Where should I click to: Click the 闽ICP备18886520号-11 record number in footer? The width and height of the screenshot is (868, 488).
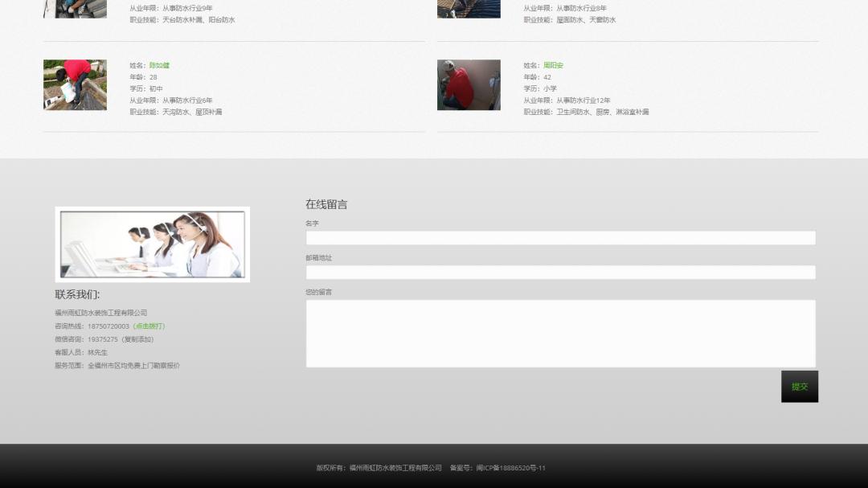coord(511,468)
